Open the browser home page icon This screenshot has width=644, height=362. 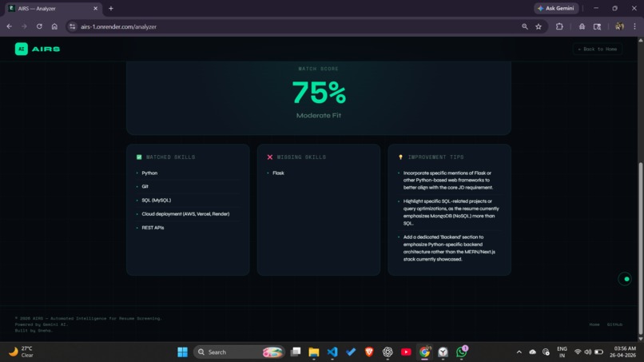click(54, 26)
